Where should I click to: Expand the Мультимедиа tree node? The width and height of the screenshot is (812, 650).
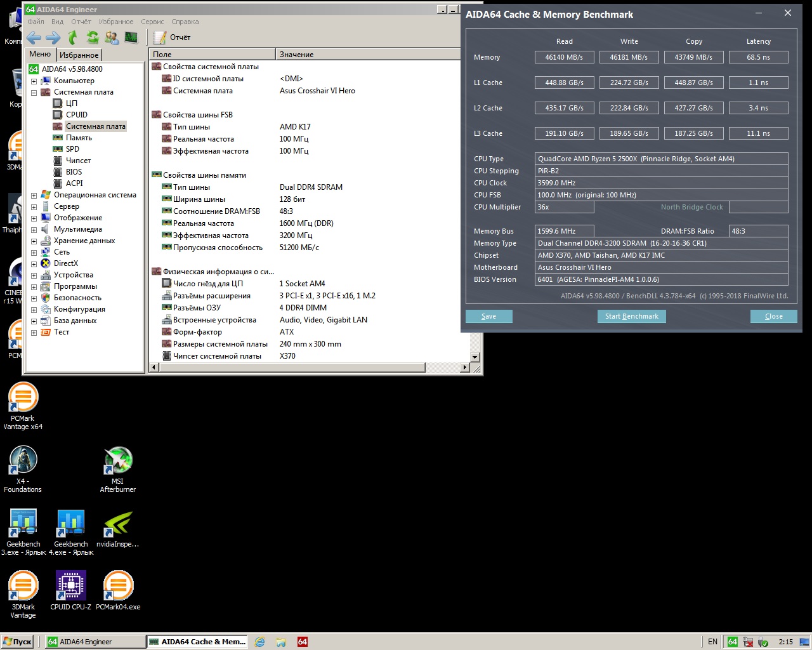pyautogui.click(x=34, y=230)
